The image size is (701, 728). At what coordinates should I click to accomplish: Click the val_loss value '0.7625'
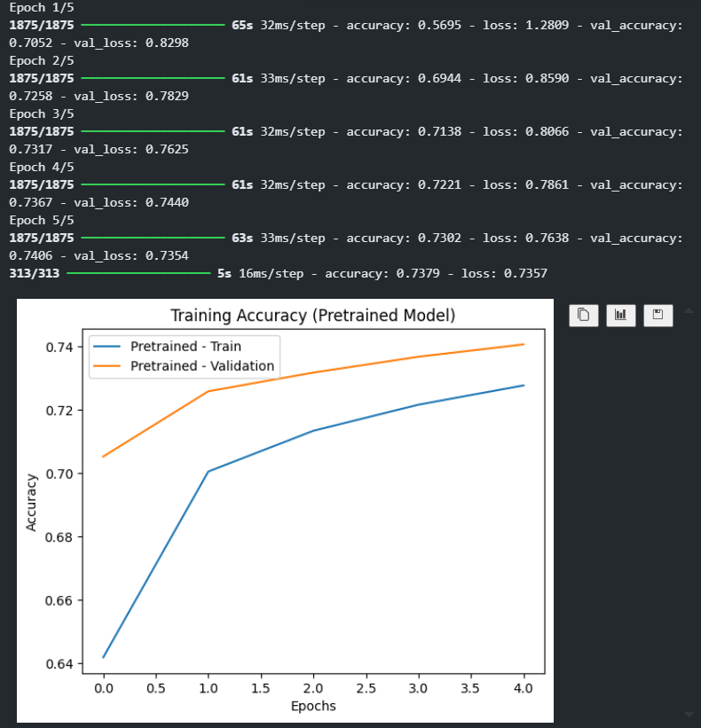coord(167,149)
